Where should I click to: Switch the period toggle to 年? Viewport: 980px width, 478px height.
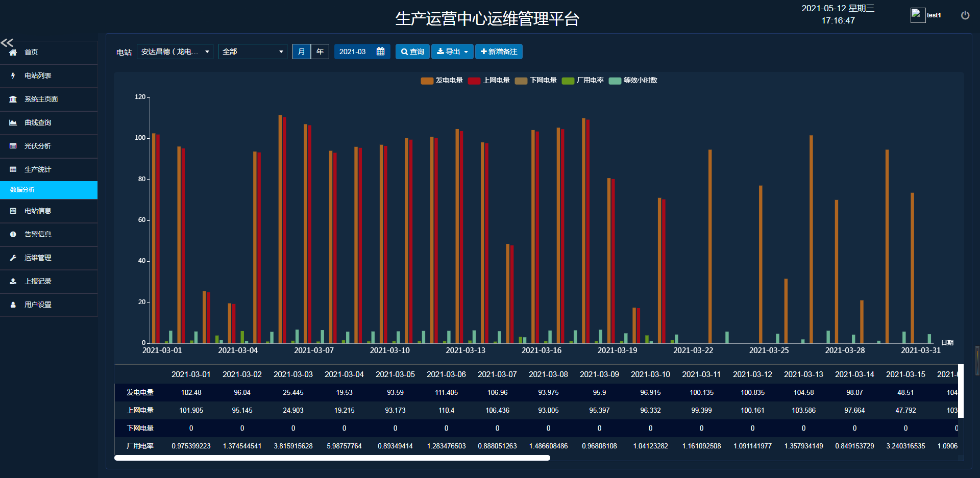[320, 52]
